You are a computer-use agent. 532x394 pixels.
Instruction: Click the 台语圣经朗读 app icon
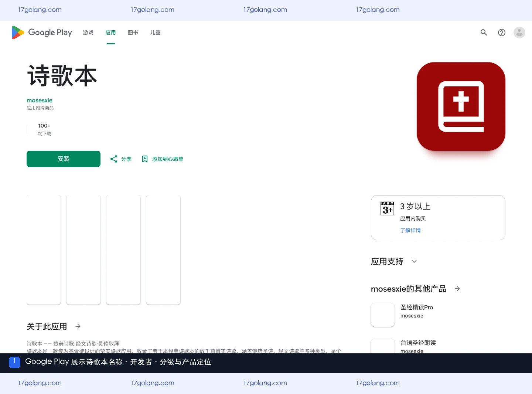(383, 346)
